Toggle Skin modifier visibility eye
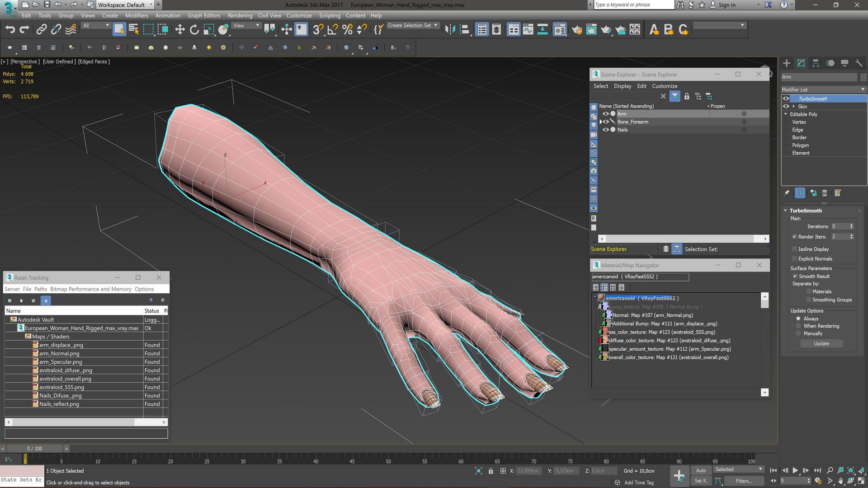 click(786, 106)
